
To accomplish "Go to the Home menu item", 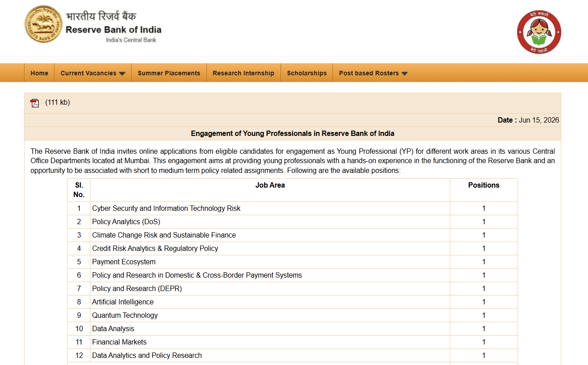I will click(39, 73).
